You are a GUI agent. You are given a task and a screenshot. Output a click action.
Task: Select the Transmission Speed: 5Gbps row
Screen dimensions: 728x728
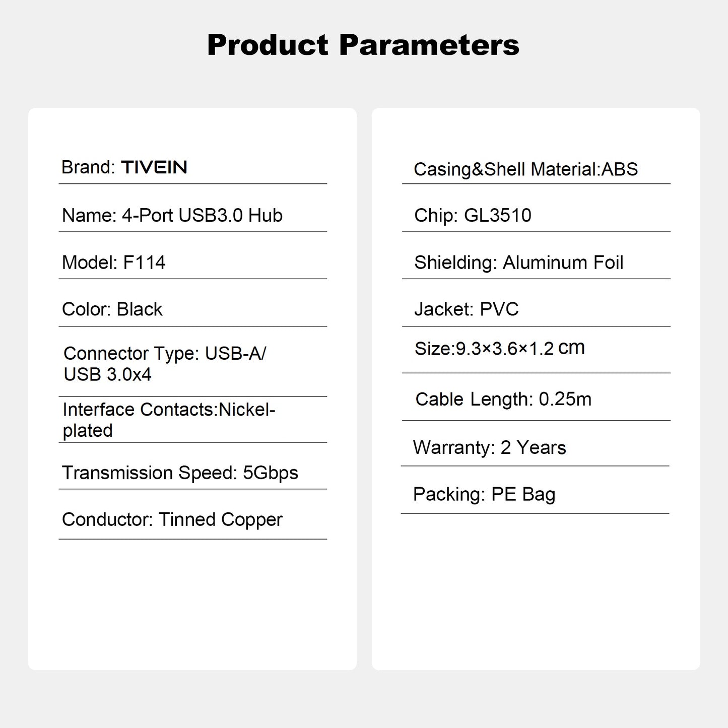tap(180, 473)
